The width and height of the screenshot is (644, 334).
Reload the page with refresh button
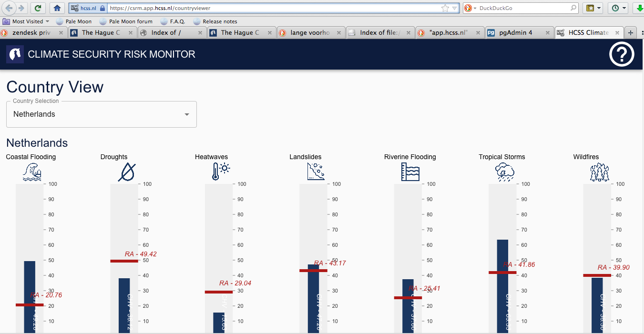[38, 8]
